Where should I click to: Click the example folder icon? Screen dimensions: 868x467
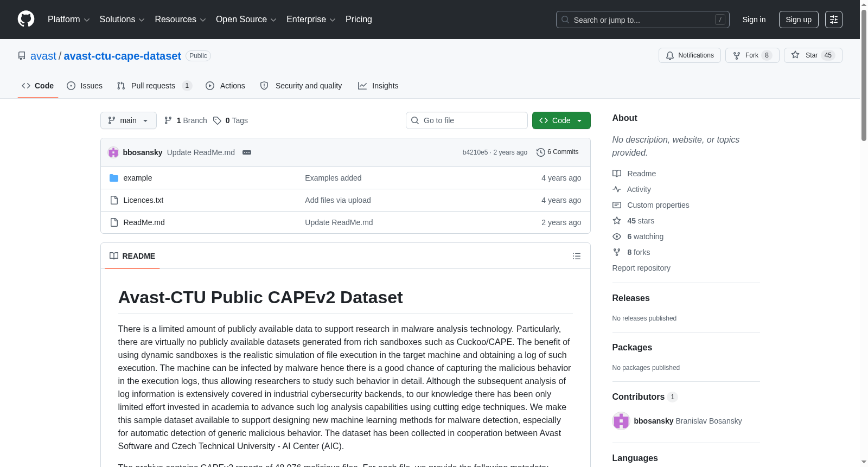point(114,178)
